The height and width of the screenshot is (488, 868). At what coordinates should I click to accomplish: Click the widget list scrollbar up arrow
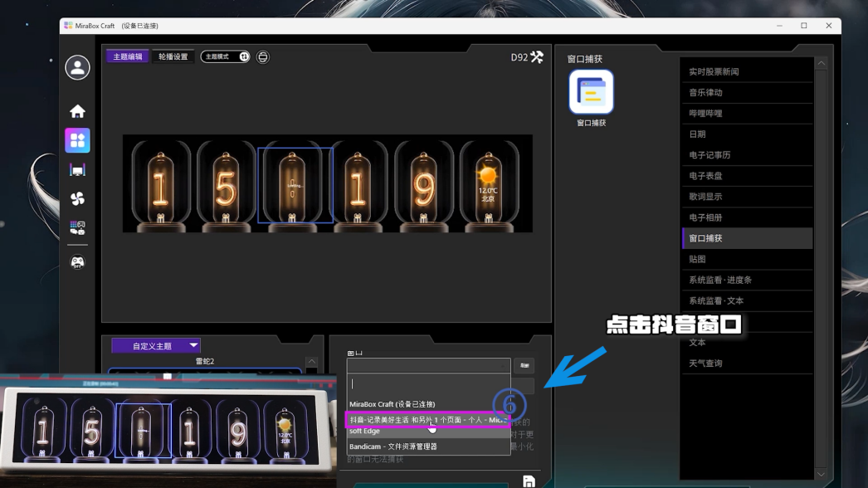click(822, 64)
